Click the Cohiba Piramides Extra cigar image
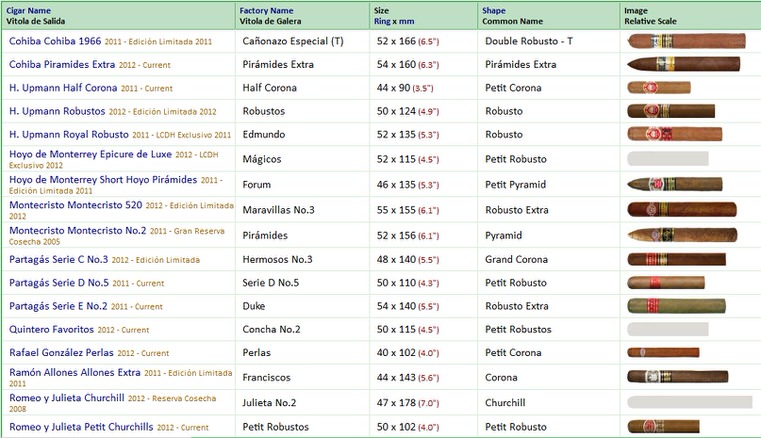 pyautogui.click(x=683, y=64)
